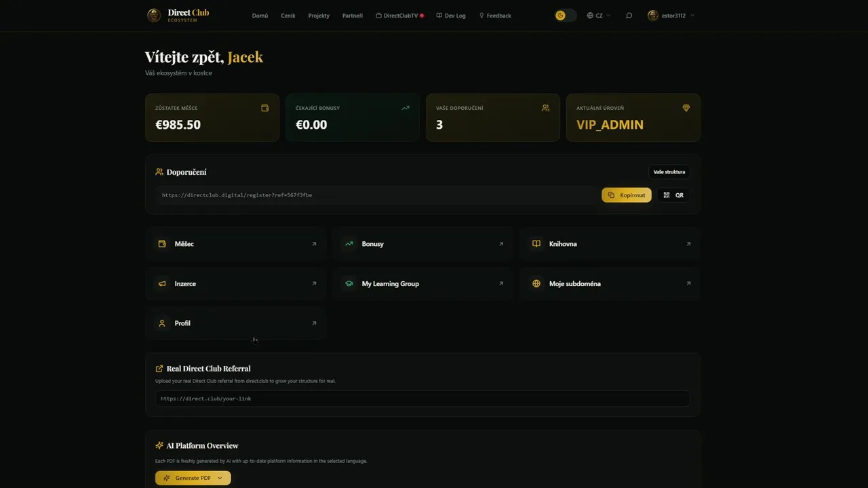Open the estor3112 user account menu
This screenshot has height=488, width=868.
click(671, 16)
